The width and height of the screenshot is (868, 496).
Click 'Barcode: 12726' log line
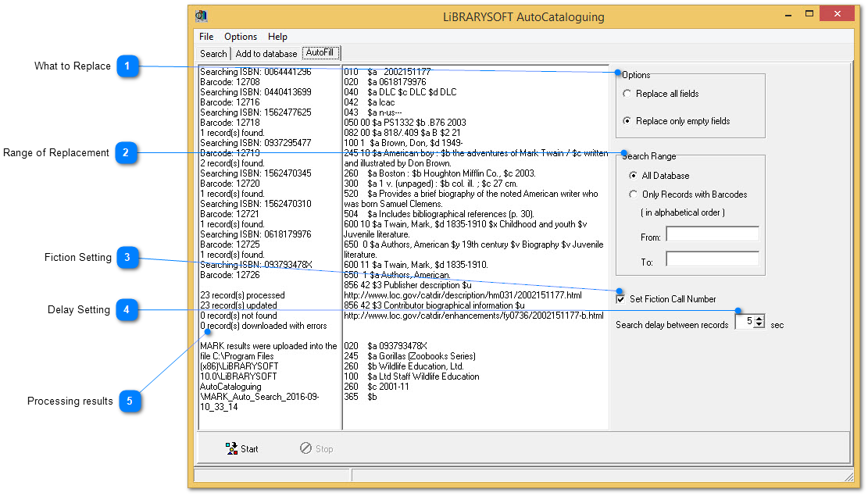click(x=230, y=275)
